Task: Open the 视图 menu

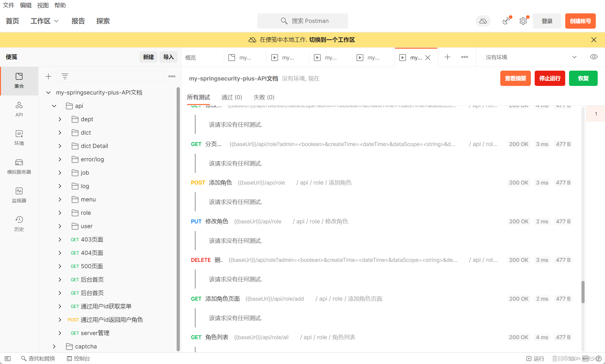Action: tap(43, 5)
